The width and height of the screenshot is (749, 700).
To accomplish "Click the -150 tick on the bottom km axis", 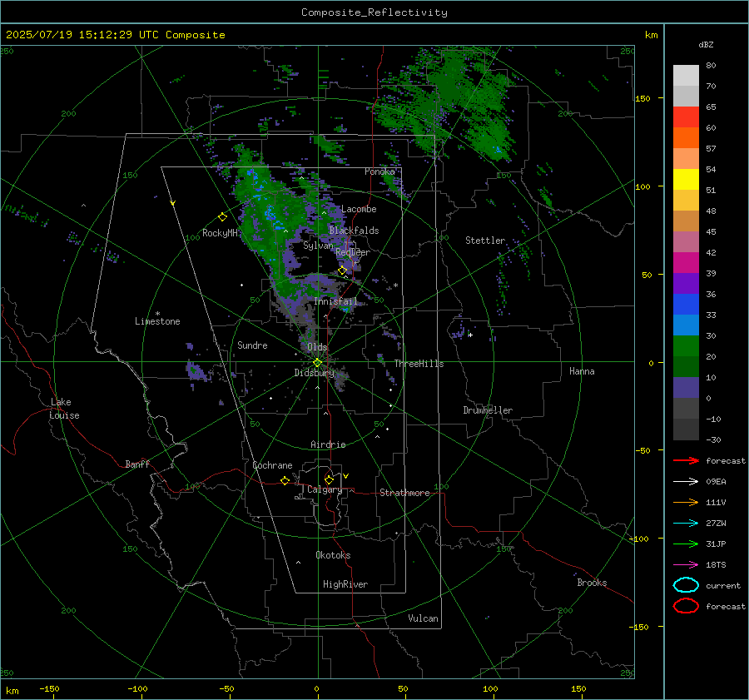I will (49, 688).
